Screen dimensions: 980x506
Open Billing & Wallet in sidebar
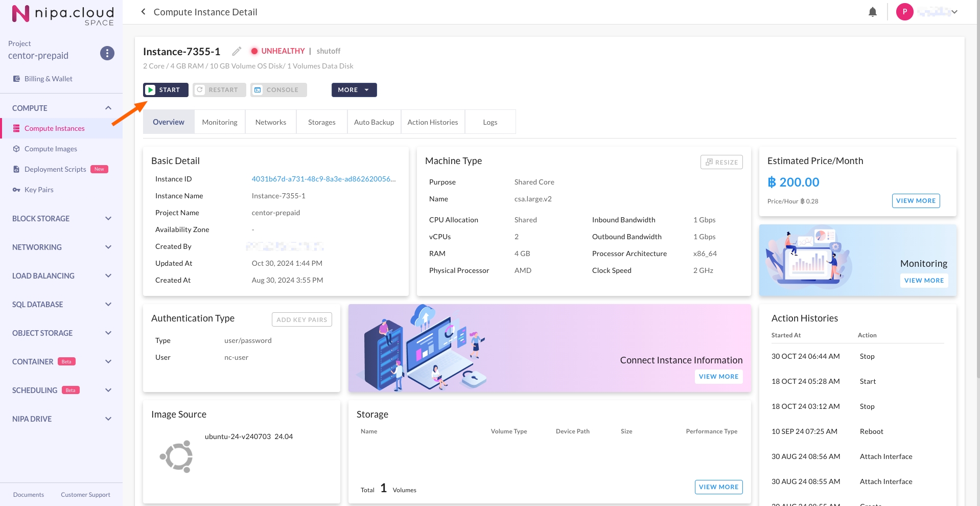[48, 79]
